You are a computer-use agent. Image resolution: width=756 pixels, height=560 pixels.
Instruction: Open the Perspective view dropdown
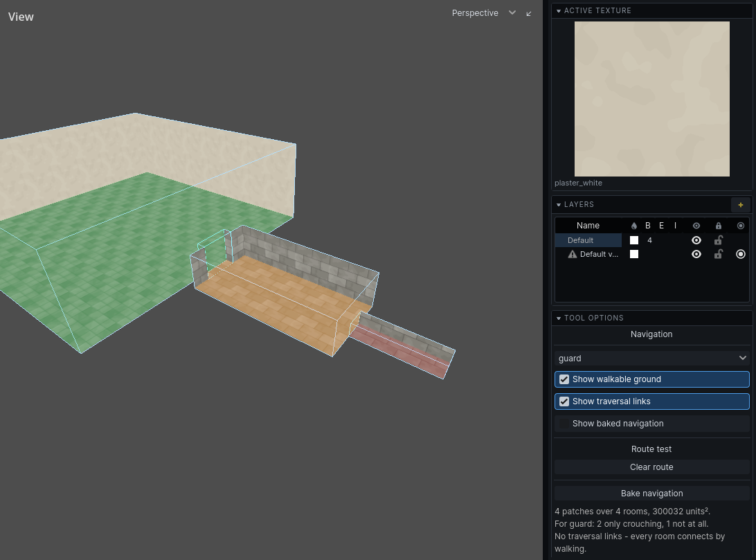(484, 13)
